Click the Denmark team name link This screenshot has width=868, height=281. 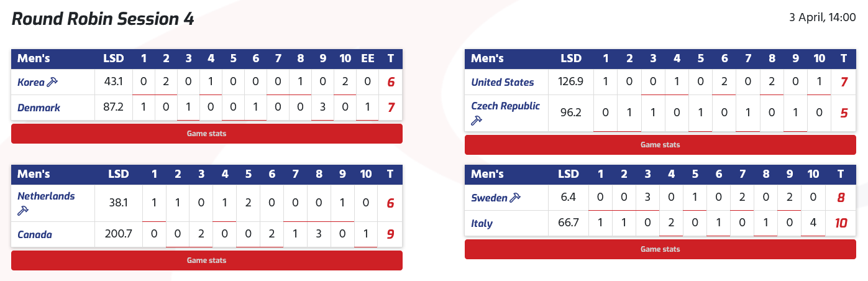click(x=39, y=108)
